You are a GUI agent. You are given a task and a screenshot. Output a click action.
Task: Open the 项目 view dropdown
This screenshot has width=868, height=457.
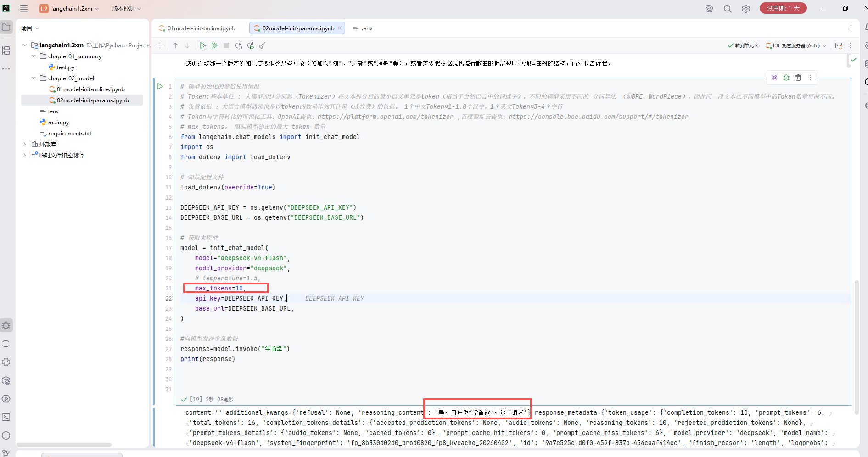(30, 28)
